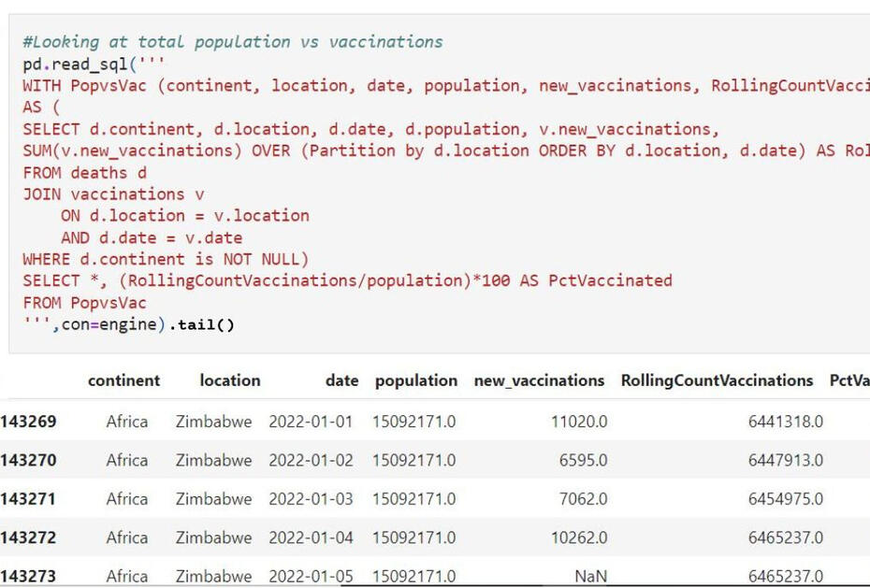Click the new_vaccinations column header
This screenshot has height=588, width=870.
point(539,380)
